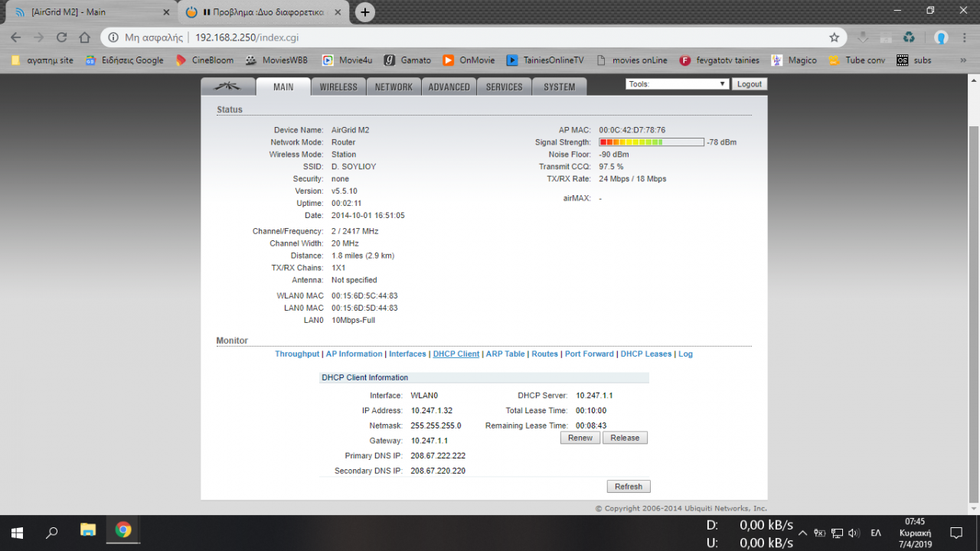Open the Windows notification center

point(956,533)
